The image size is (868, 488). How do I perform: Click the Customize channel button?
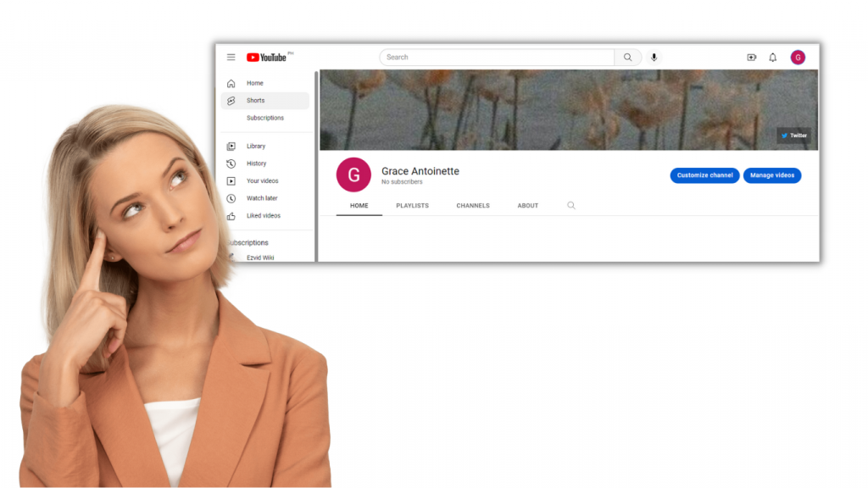704,175
